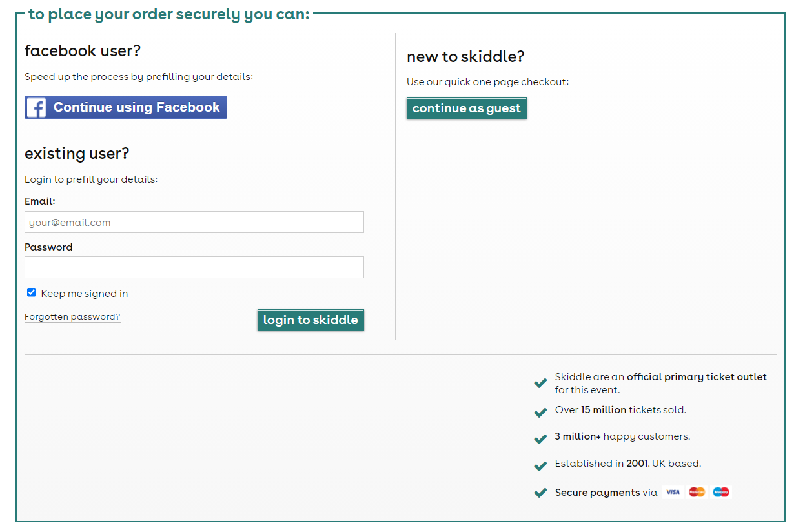Click the Maestro payment icon
The height and width of the screenshot is (532, 805).
pos(720,492)
